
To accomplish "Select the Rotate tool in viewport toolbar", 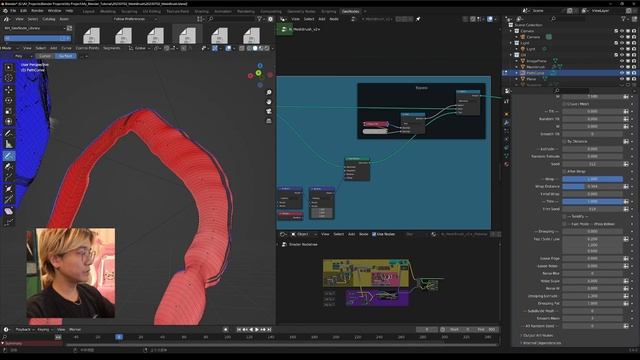I will coord(9,100).
